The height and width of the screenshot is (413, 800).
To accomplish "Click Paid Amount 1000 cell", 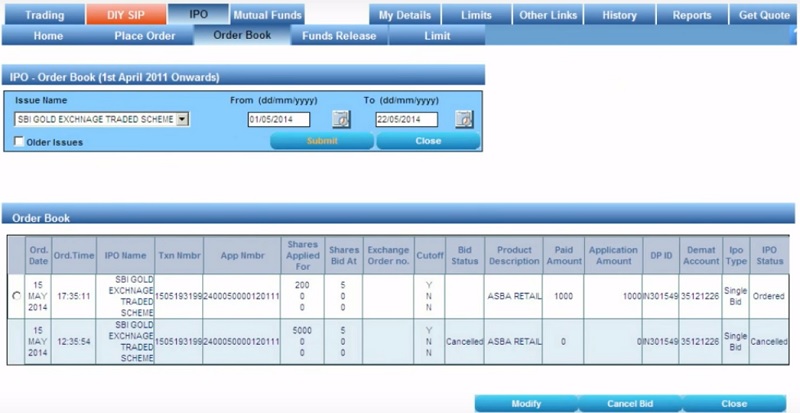I will (x=564, y=296).
